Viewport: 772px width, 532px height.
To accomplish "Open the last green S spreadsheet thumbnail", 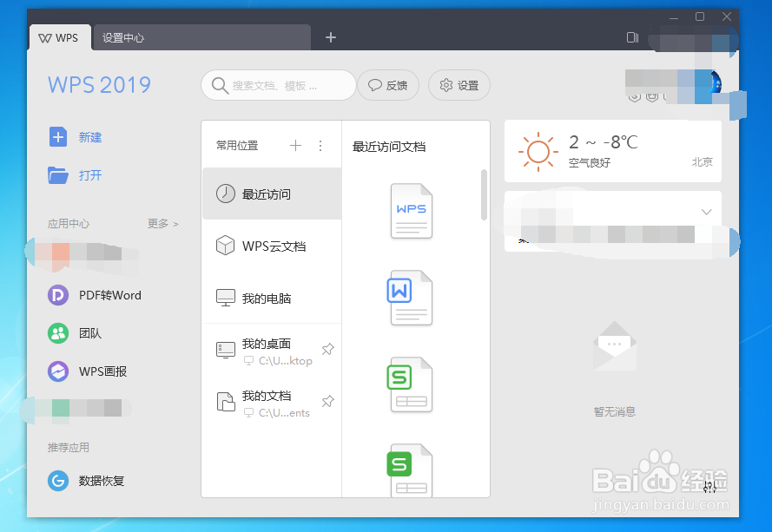I will (410, 470).
